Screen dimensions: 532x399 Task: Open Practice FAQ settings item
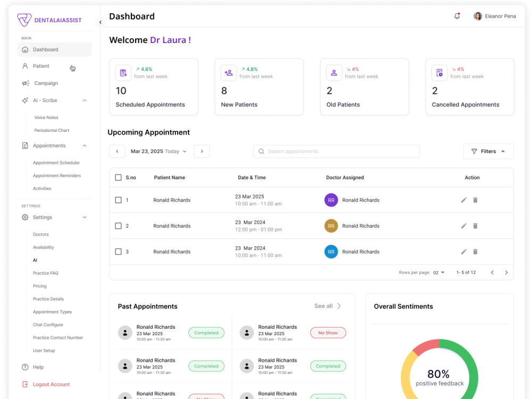point(45,273)
